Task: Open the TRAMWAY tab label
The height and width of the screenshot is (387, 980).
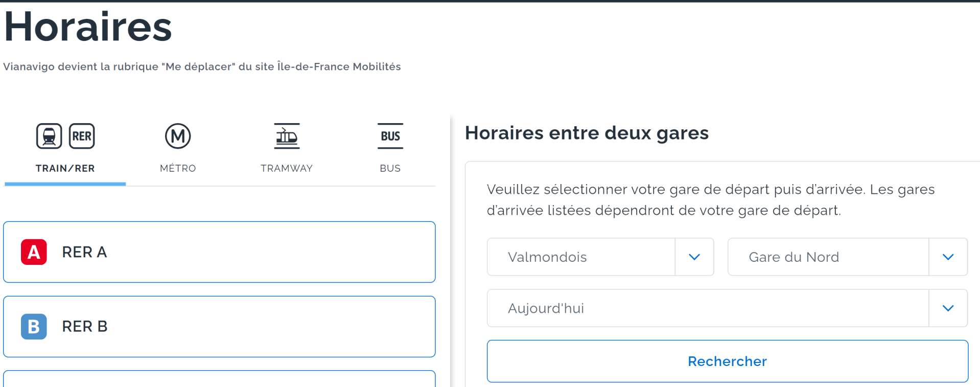Action: pos(287,168)
